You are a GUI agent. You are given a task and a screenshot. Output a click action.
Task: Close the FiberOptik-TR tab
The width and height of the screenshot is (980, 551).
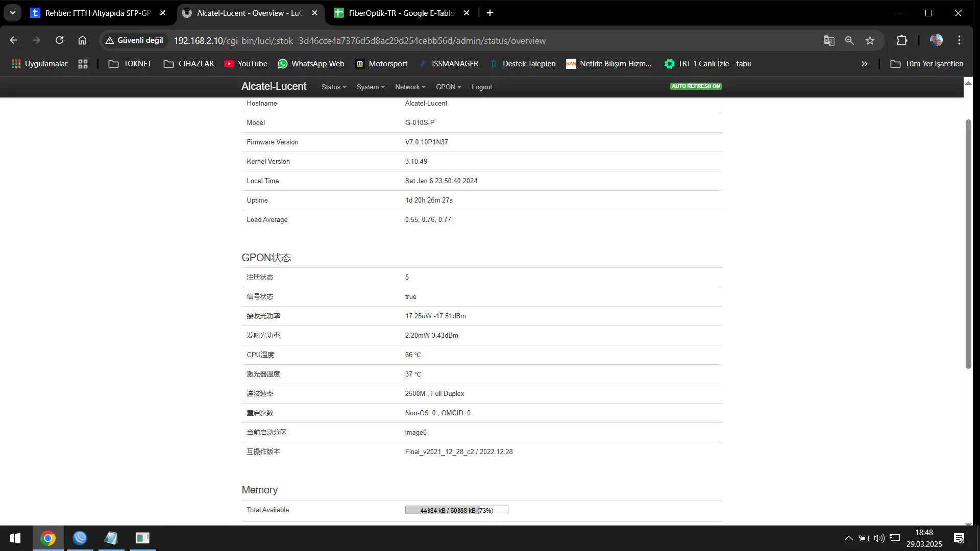pyautogui.click(x=467, y=13)
